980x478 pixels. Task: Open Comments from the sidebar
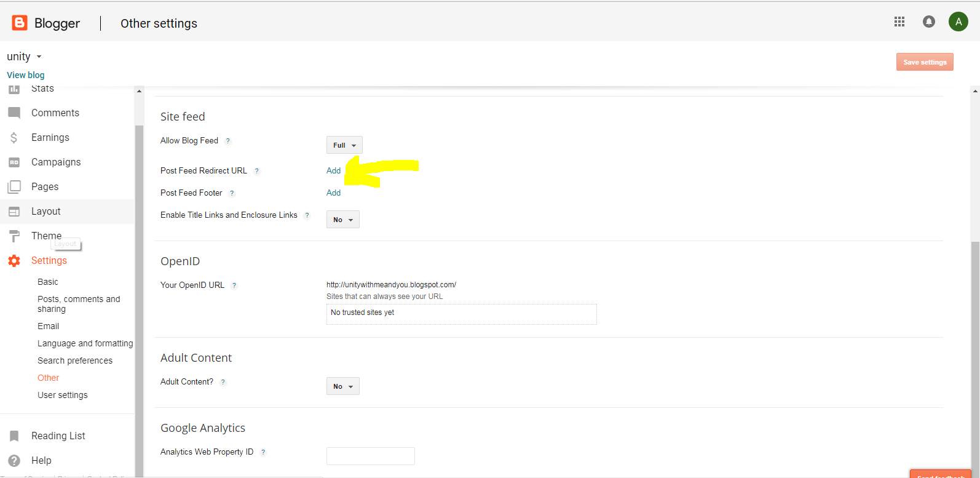55,113
